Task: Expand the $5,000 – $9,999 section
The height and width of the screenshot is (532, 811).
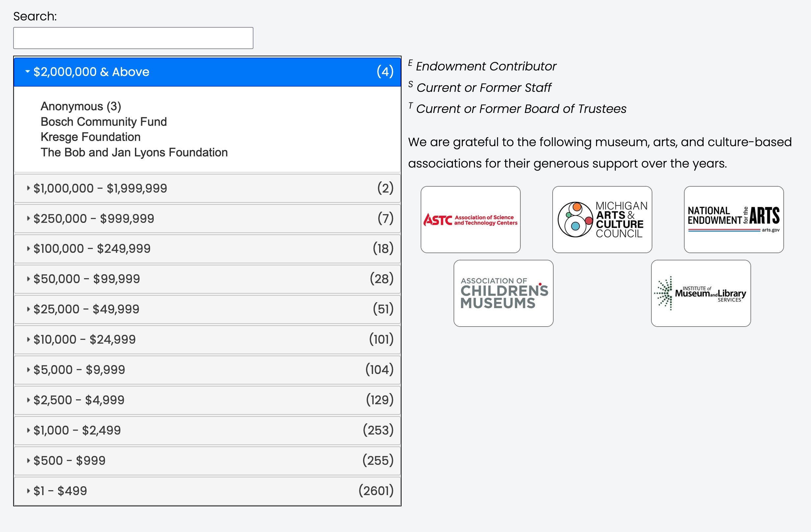Action: coord(207,370)
